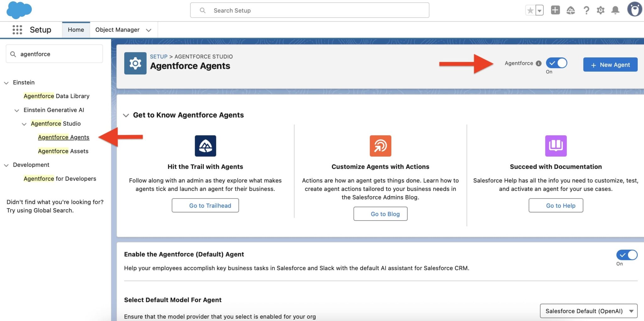
Task: Toggle Agentforce off
Action: (557, 63)
